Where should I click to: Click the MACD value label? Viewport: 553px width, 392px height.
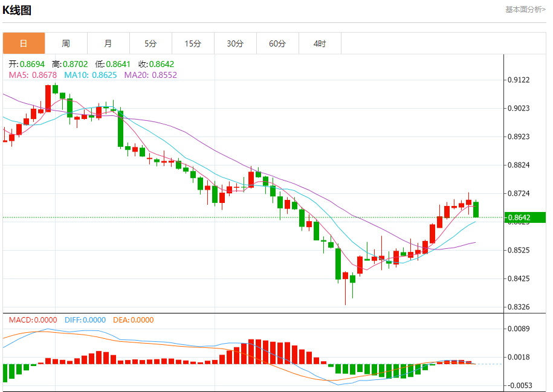(33, 320)
